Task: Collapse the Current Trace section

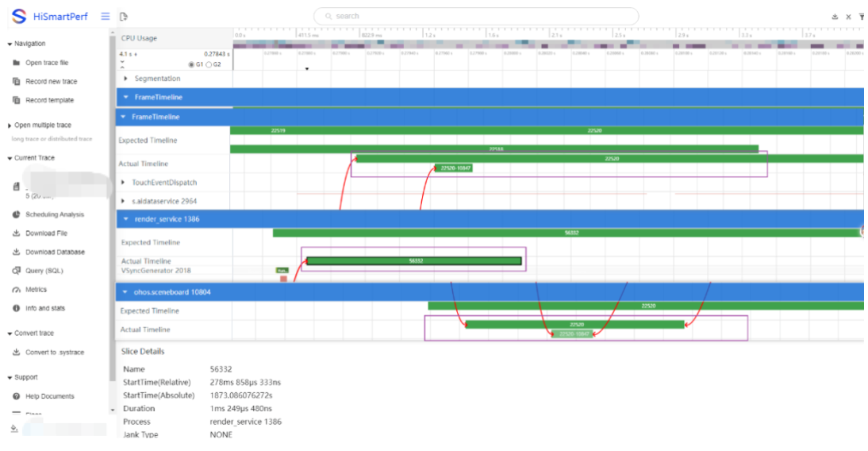Action: click(10, 158)
